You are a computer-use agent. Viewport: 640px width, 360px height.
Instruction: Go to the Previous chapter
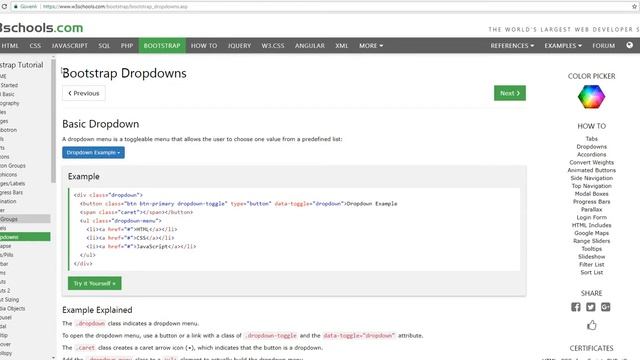[84, 93]
